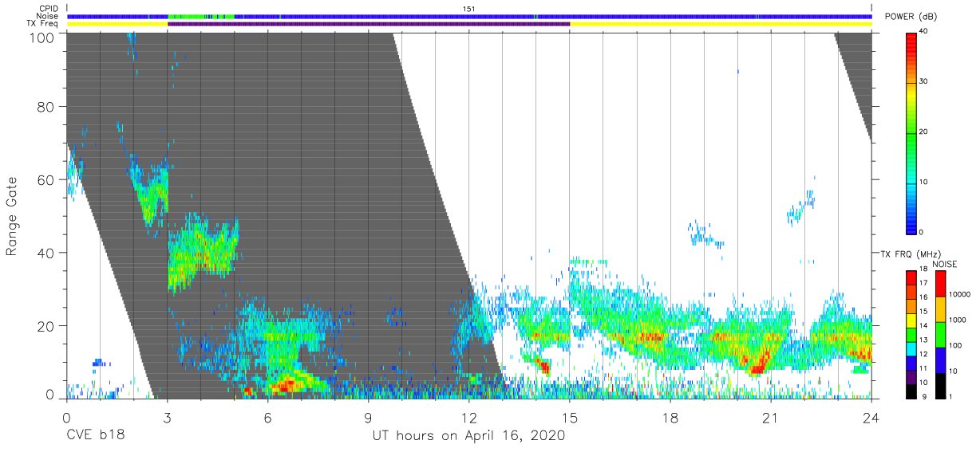Click the x-axis tick label 18
Image resolution: width=980 pixels, height=452 pixels.
click(x=670, y=416)
